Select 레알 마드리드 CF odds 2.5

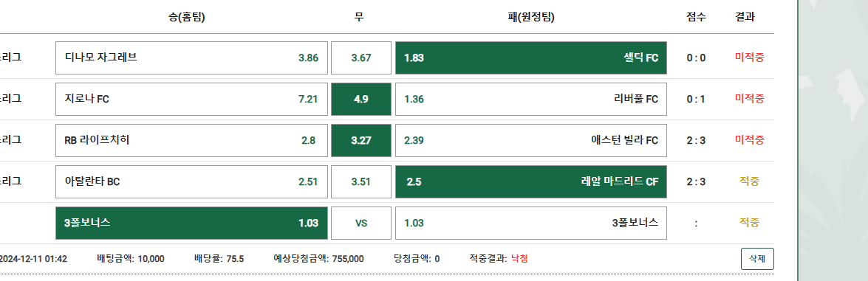point(531,181)
